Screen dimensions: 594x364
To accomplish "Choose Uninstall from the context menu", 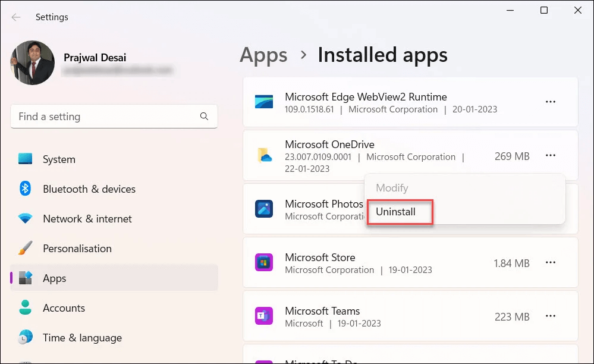I will coord(396,212).
